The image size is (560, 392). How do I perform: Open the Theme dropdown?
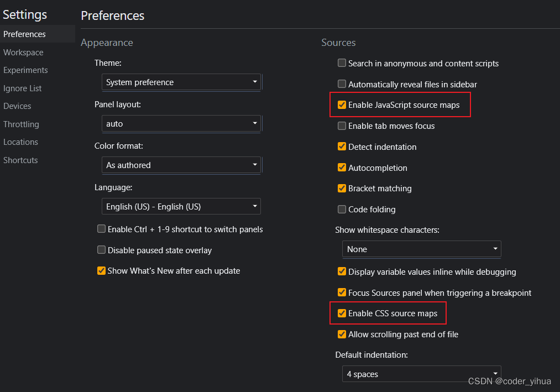(x=181, y=82)
